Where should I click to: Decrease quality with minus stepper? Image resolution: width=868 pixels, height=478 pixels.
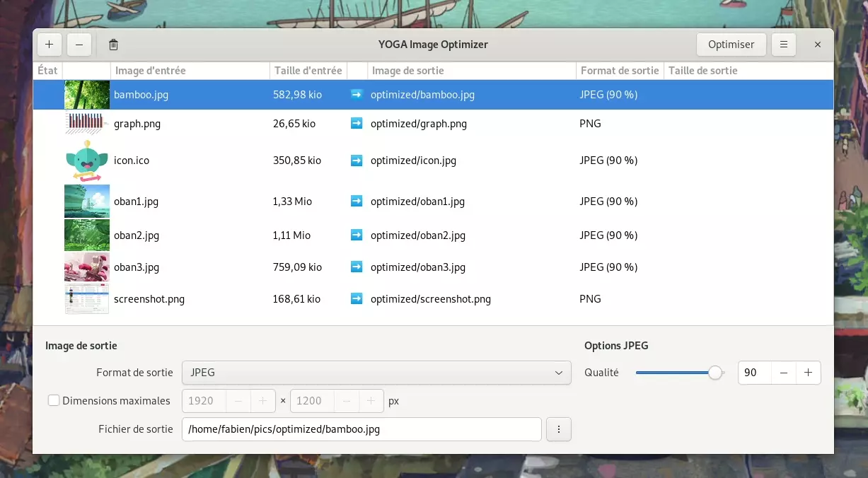pos(784,373)
